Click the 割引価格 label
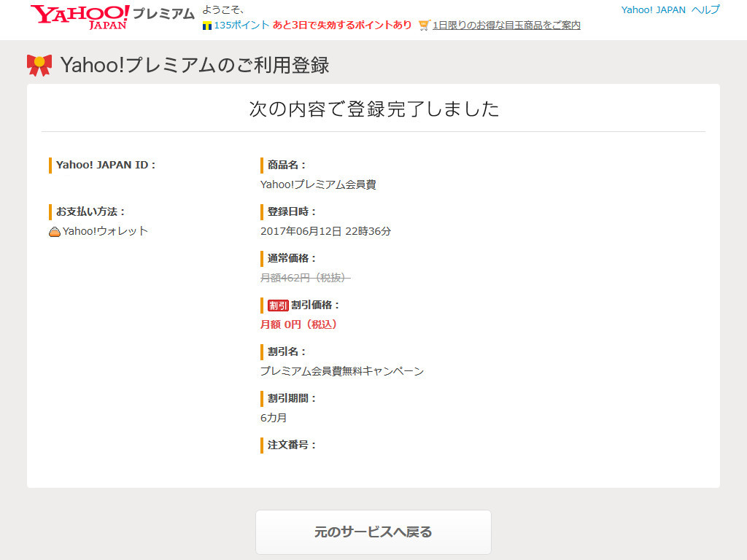 (315, 305)
